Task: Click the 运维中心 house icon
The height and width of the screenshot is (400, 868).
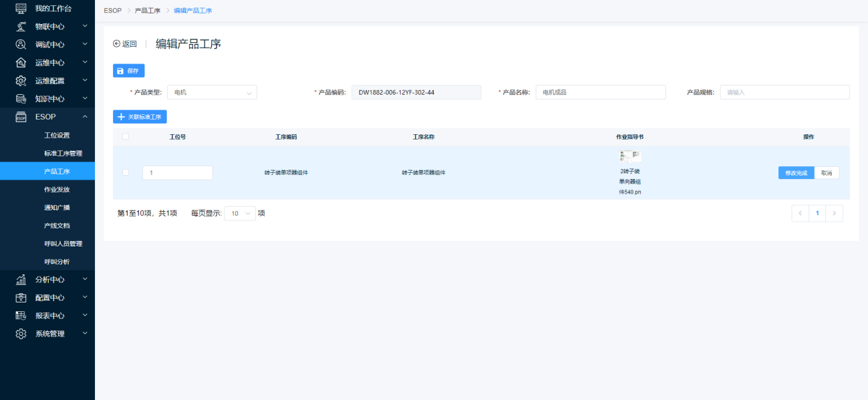Action: 21,62
